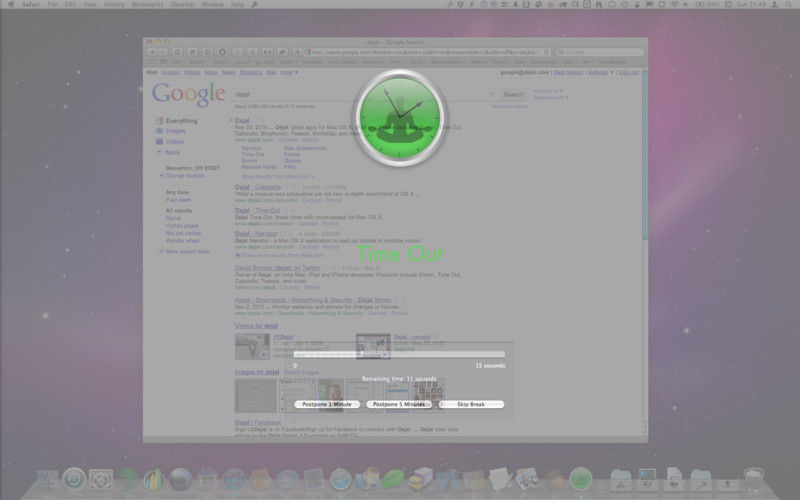Click the break countdown progress bar
Screen dimensions: 800x500
pyautogui.click(x=399, y=354)
